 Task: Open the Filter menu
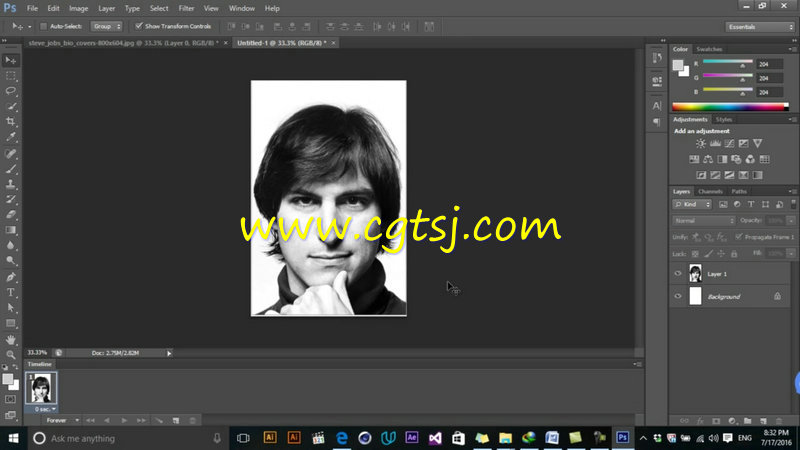[x=186, y=8]
